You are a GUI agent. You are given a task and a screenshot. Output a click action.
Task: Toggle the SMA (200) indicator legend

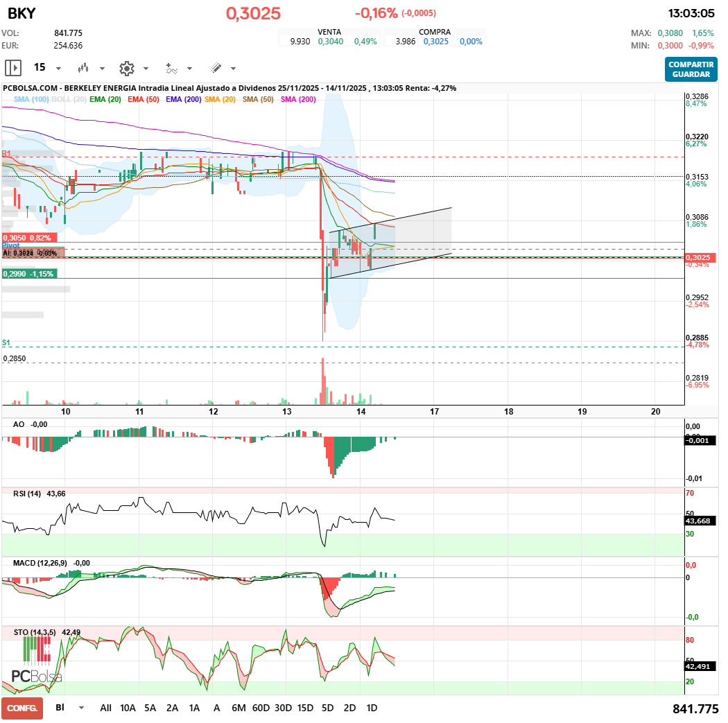click(x=298, y=99)
